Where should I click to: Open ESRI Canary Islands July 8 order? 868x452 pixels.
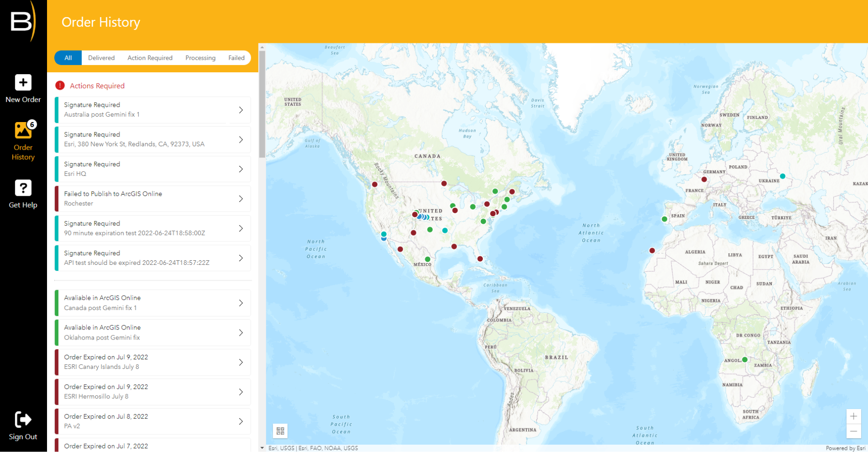[153, 362]
